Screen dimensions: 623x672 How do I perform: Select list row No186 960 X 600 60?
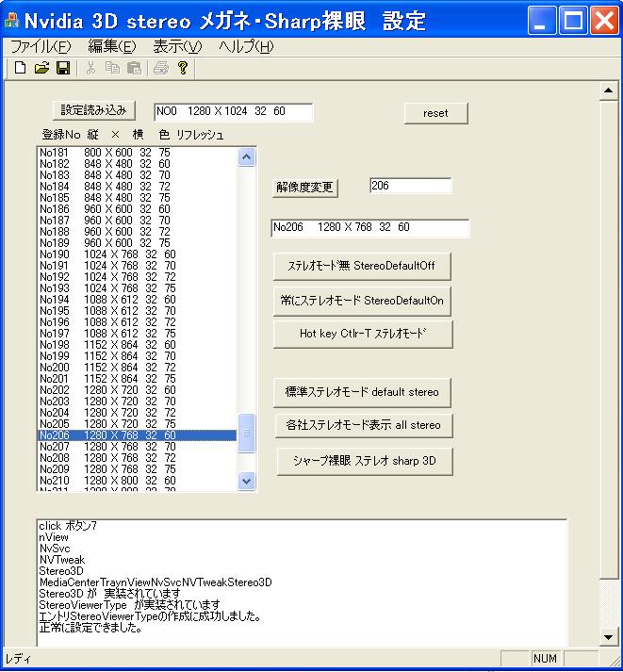point(137,209)
